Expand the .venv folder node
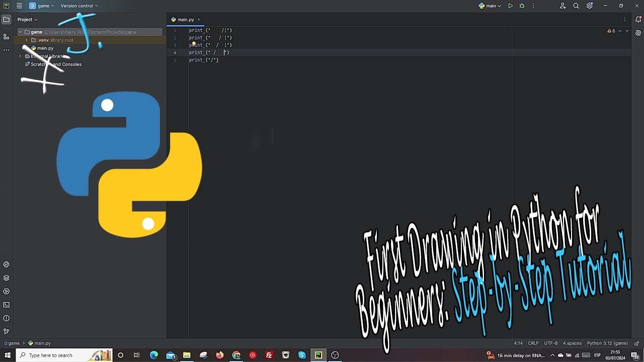The image size is (644, 362). coord(26,40)
